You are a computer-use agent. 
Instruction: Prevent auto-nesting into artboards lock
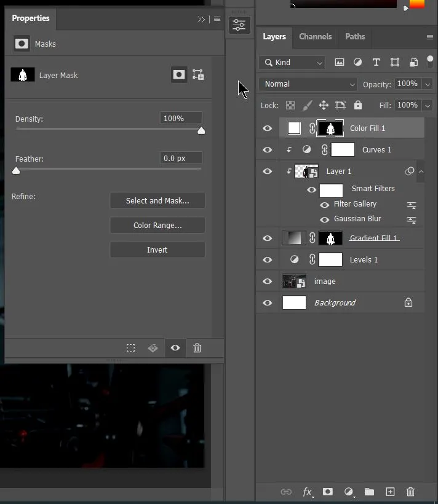tap(340, 105)
